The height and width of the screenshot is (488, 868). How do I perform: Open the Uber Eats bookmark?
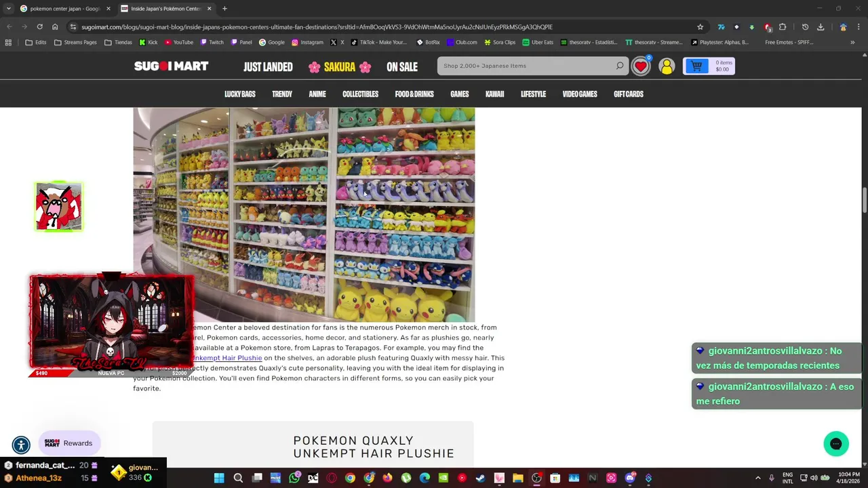point(538,42)
